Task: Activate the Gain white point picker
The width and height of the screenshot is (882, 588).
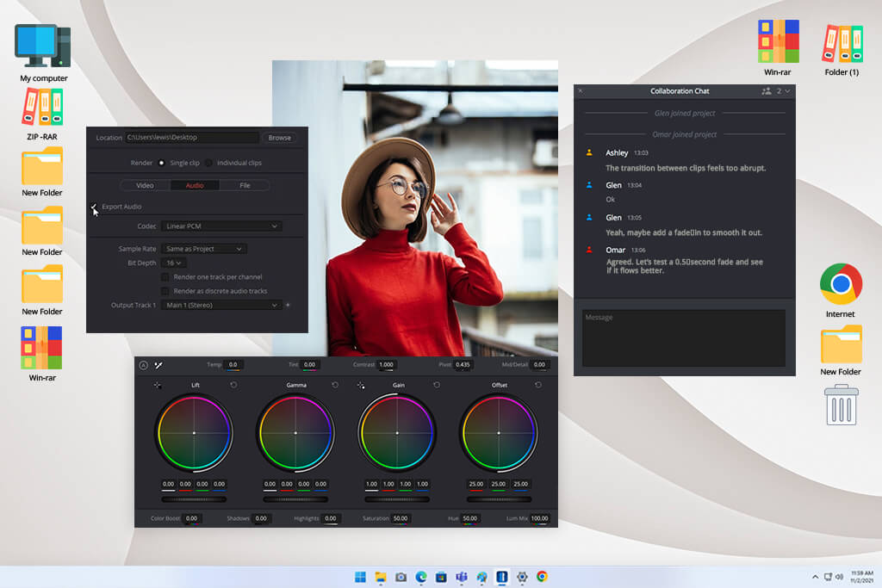Action: point(361,385)
